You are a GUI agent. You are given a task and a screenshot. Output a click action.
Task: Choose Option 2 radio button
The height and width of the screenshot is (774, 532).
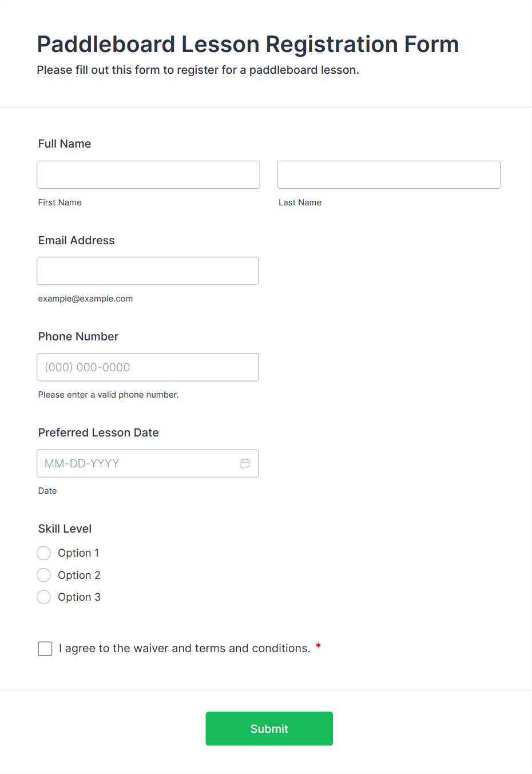coord(44,575)
